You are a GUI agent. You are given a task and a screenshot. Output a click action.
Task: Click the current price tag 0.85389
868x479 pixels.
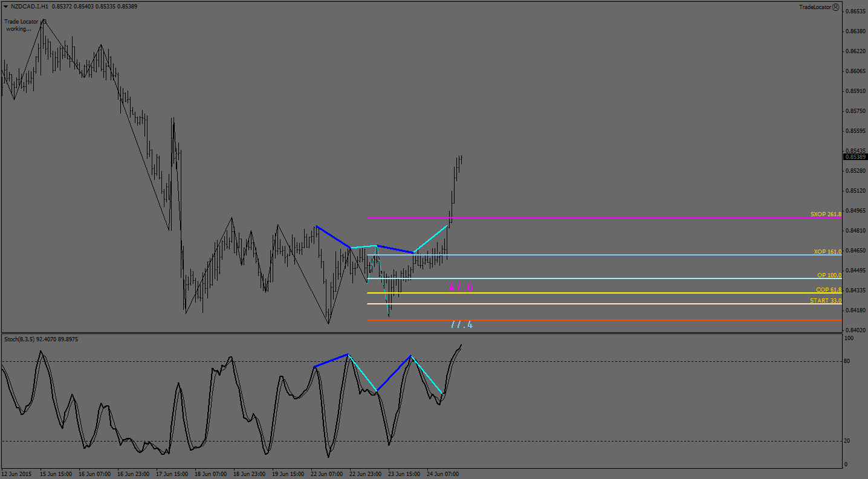coord(854,157)
